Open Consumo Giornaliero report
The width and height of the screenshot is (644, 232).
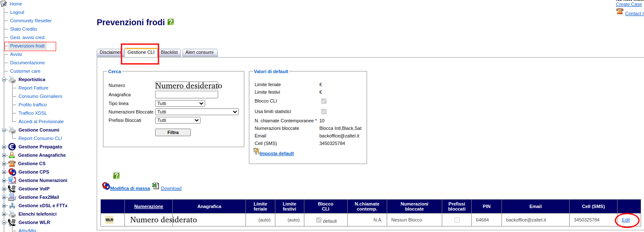40,96
